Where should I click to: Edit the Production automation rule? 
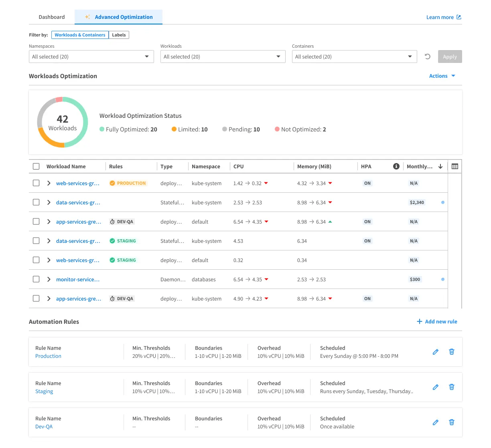[435, 352]
